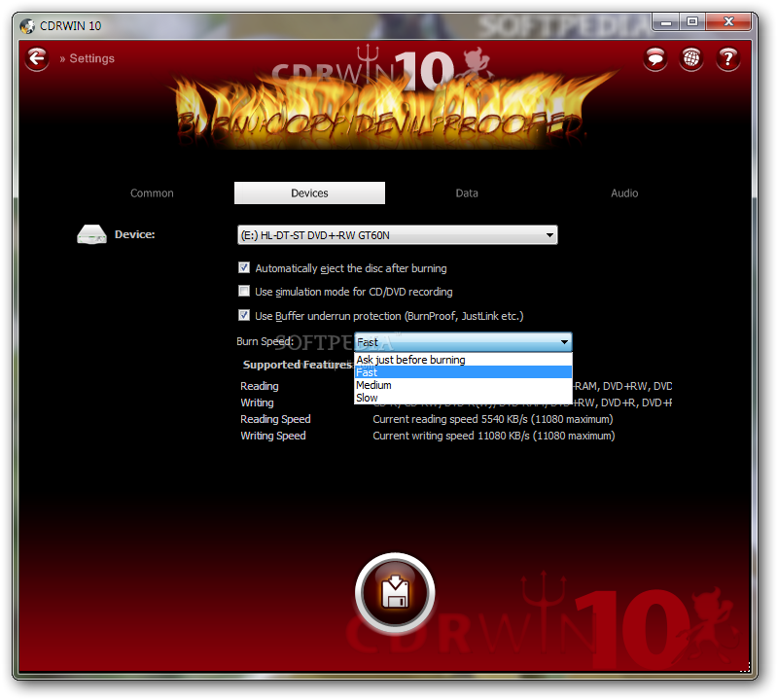Click the Settings breadcrumb text
Screen dimensions: 778x700
[x=91, y=58]
